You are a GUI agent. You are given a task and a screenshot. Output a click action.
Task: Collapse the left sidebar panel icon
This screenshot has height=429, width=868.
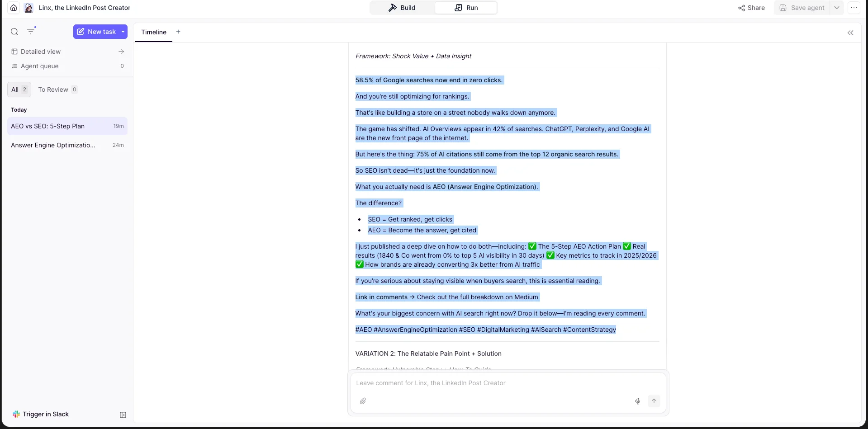[123, 415]
